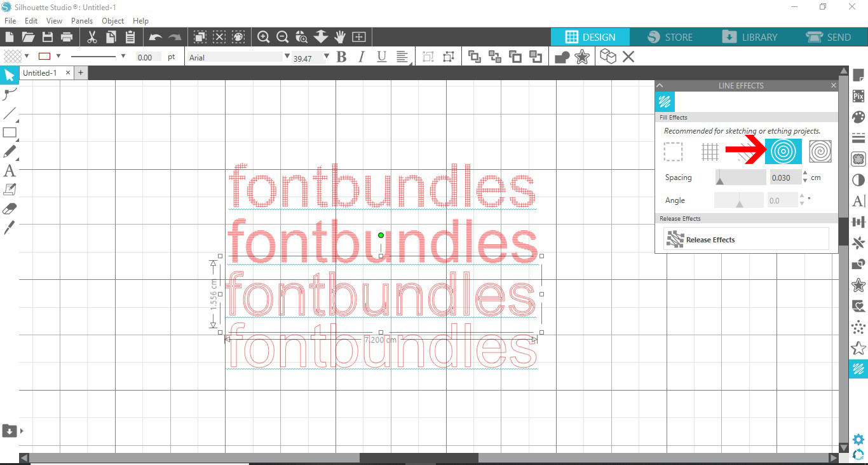This screenshot has height=465, width=868.
Task: Click the Spacing value field
Action: (785, 177)
